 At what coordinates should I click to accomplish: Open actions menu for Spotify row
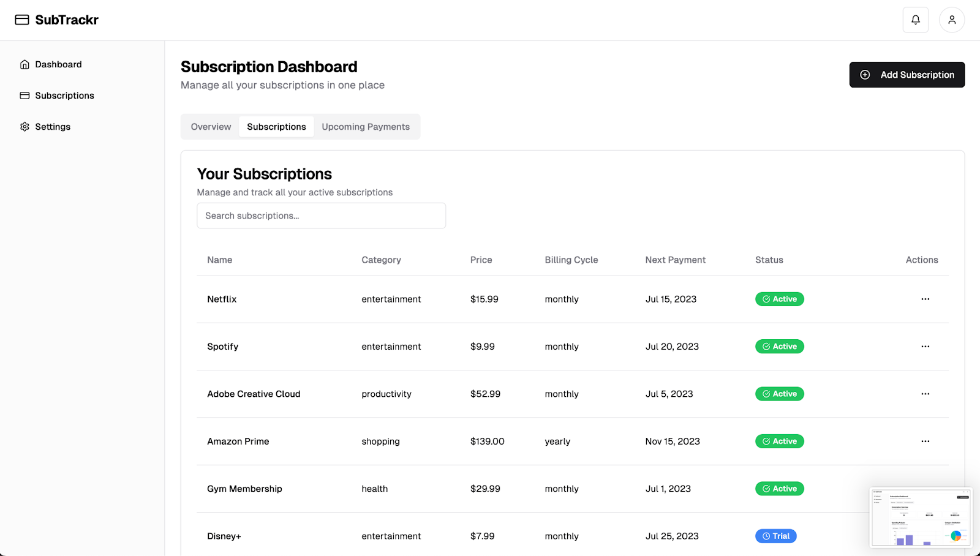tap(925, 347)
